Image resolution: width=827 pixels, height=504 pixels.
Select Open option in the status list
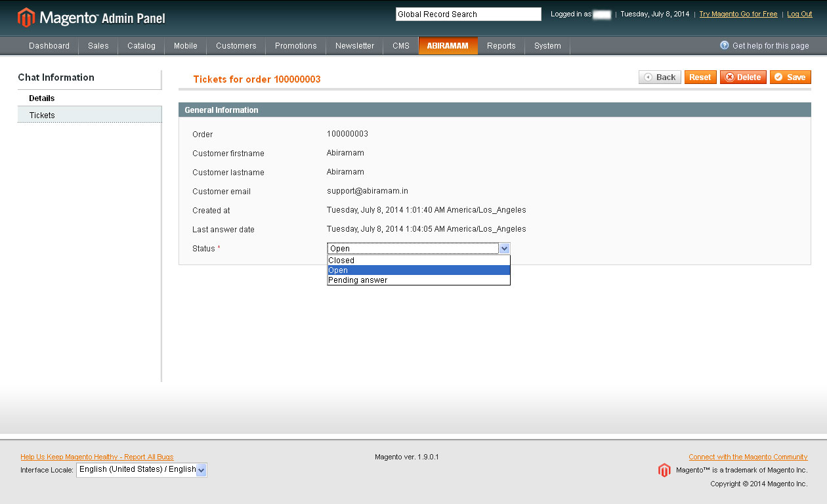pos(419,270)
